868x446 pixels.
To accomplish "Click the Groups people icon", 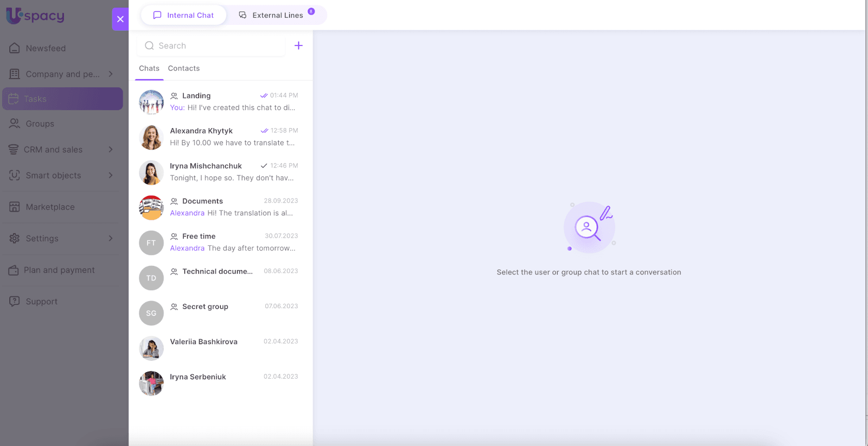I will 15,124.
